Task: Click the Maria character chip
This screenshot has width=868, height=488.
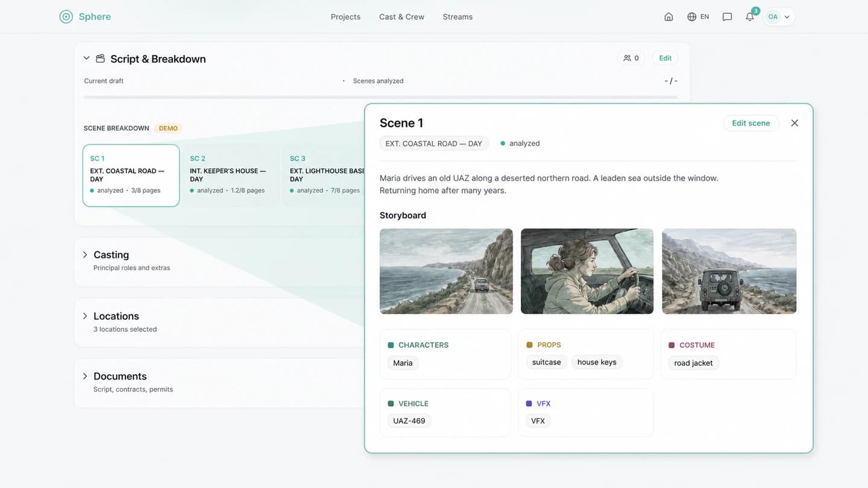Action: [x=403, y=363]
